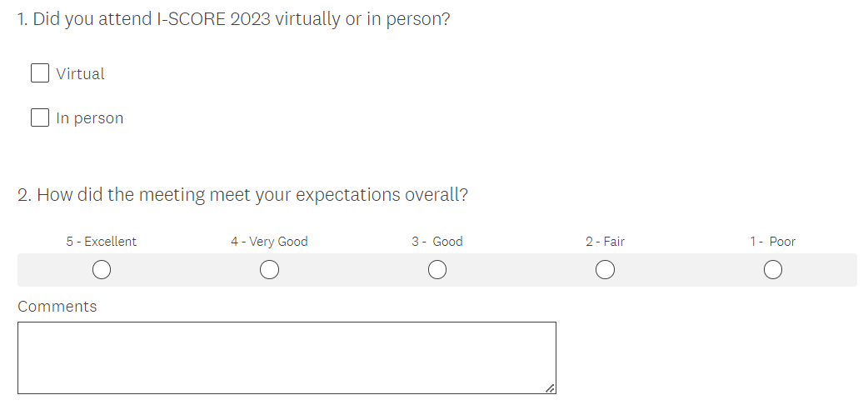Choose the radio button under 3 - Good
The width and height of the screenshot is (868, 415).
click(437, 270)
